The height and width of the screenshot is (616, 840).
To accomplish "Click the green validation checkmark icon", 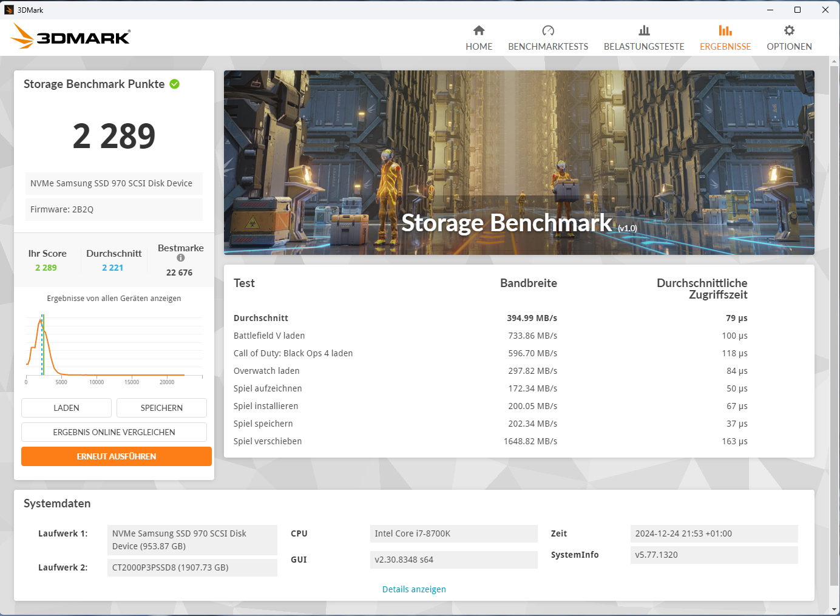I will (175, 84).
